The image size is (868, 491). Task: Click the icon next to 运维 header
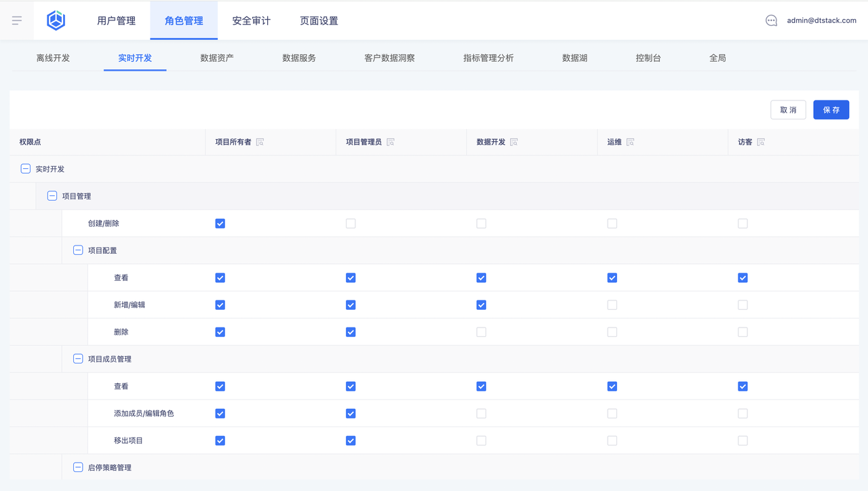(x=630, y=142)
